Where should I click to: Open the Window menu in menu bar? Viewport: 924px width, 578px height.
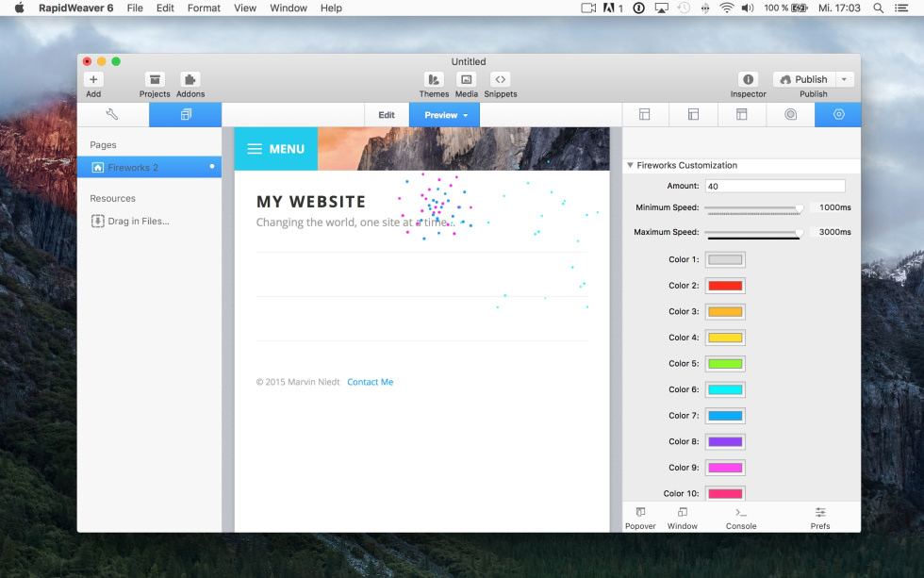point(289,8)
